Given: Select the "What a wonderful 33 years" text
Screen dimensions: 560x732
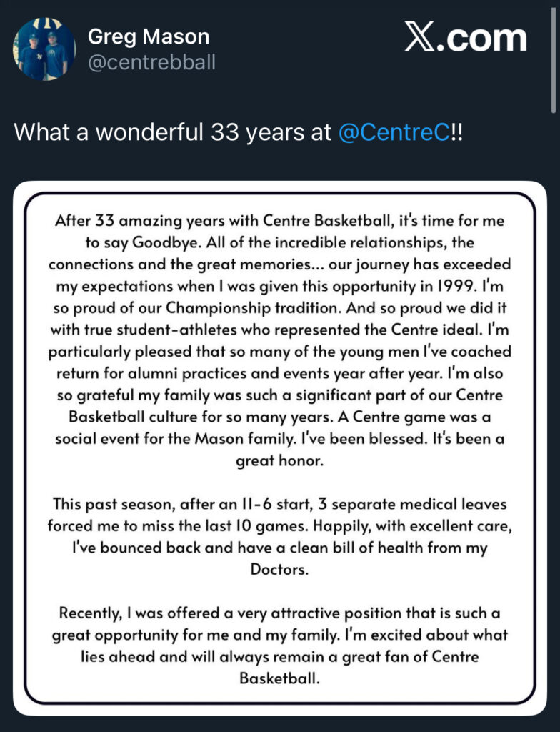Looking at the screenshot, I should tap(171, 132).
